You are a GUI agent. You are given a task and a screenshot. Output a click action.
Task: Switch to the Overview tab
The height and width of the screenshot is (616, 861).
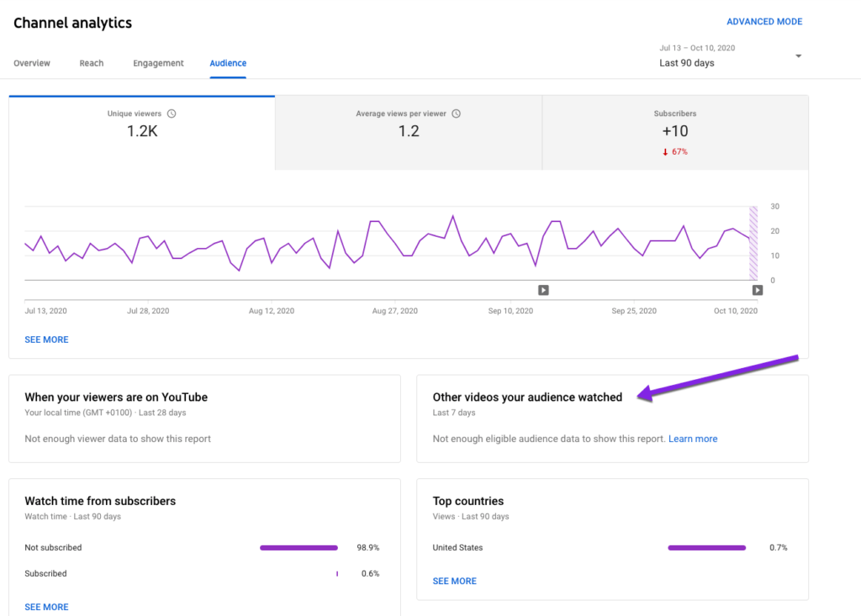[32, 63]
